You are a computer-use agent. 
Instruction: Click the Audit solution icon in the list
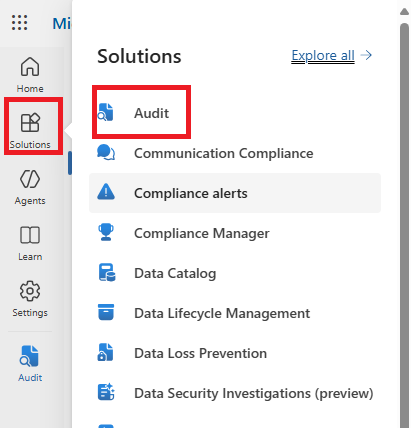tap(106, 112)
